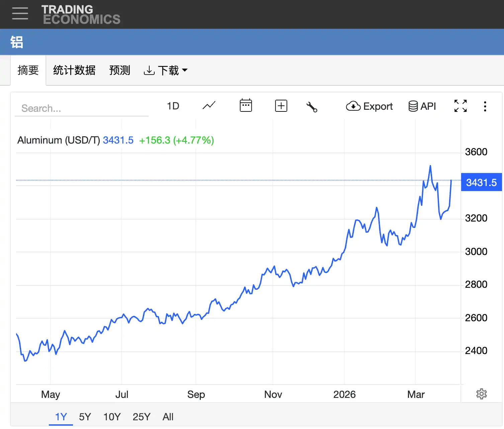
Task: Open the 预测 forecast tab
Action: [119, 71]
